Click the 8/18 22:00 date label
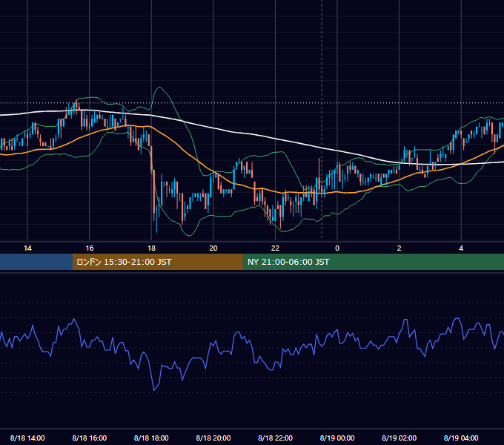This screenshot has height=445, width=504. (x=276, y=438)
